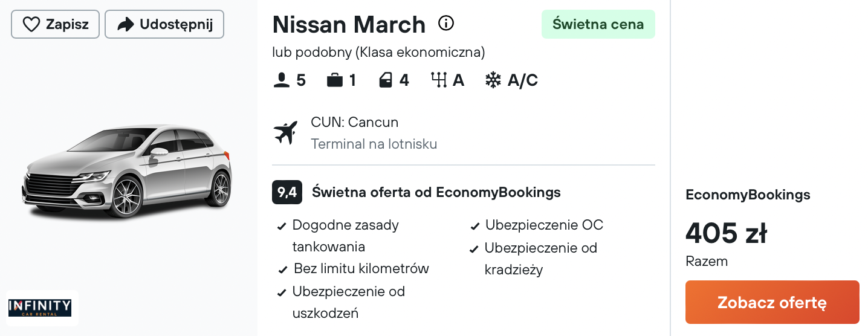Screen dimensions: 868x336
Task: Click the Nissan March title
Action: point(349,24)
